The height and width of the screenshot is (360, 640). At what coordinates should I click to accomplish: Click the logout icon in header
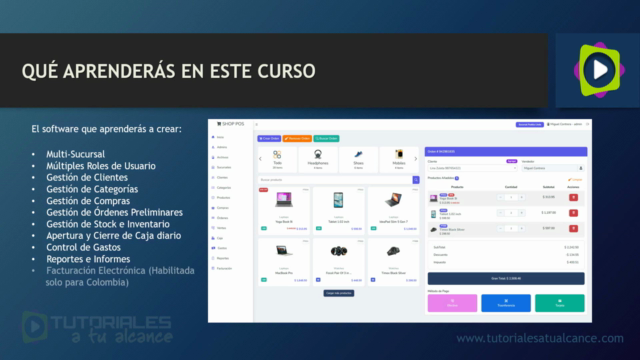click(587, 124)
